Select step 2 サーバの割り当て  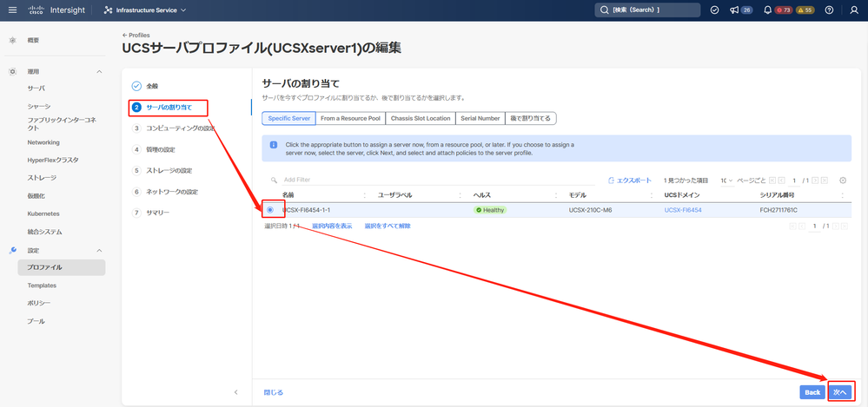click(x=162, y=108)
